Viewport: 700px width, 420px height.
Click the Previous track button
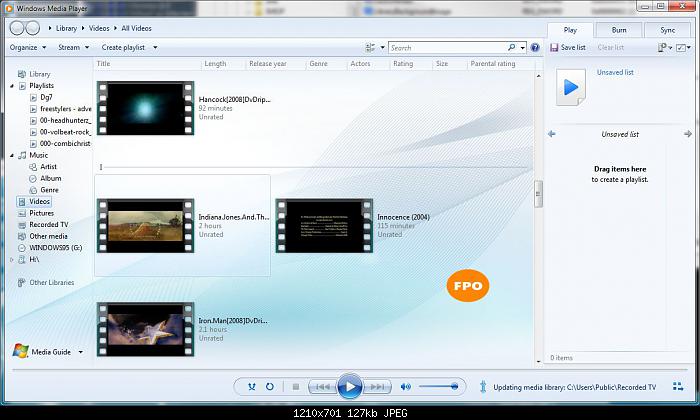click(x=323, y=387)
